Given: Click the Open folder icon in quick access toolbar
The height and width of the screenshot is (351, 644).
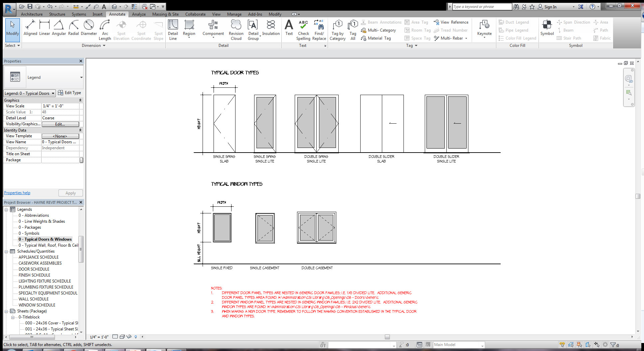Looking at the screenshot, I should [22, 6].
